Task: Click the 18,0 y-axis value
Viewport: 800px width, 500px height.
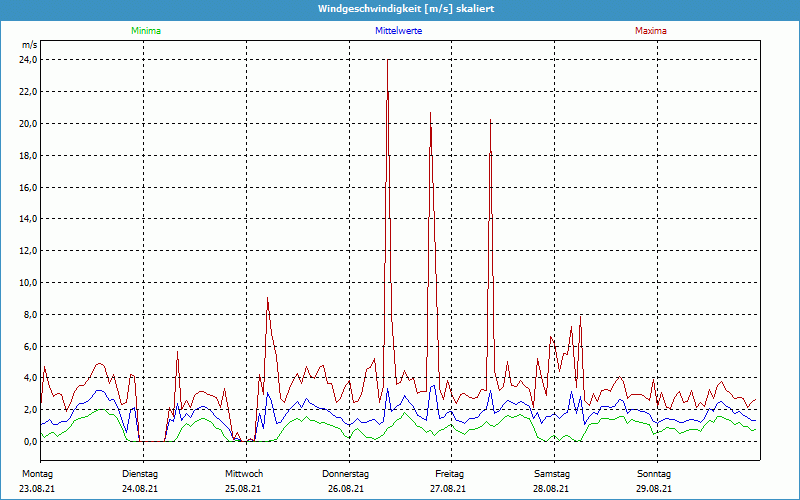Action: (x=29, y=156)
